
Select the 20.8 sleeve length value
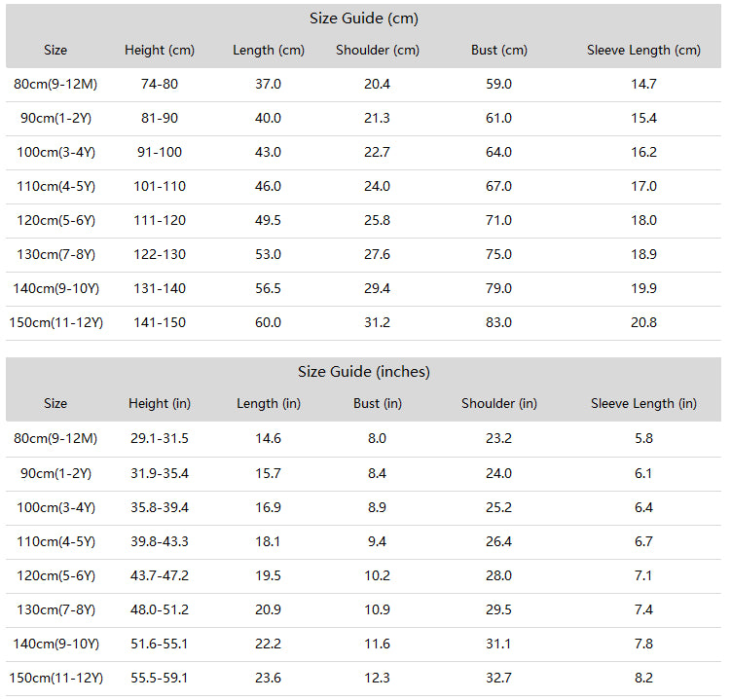click(643, 322)
